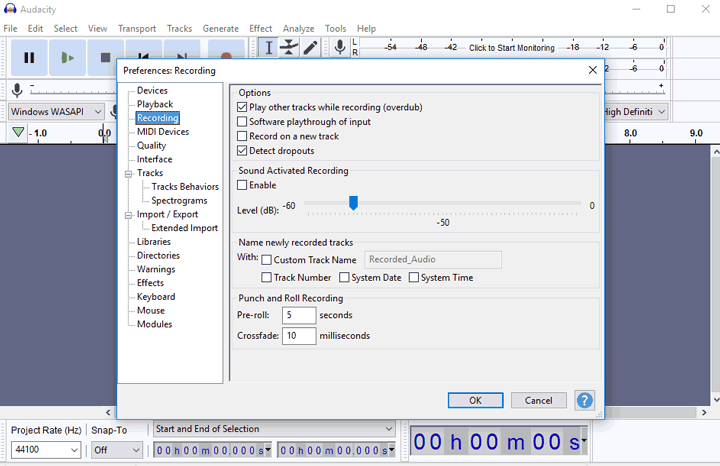Click the Pause playback button

point(29,58)
